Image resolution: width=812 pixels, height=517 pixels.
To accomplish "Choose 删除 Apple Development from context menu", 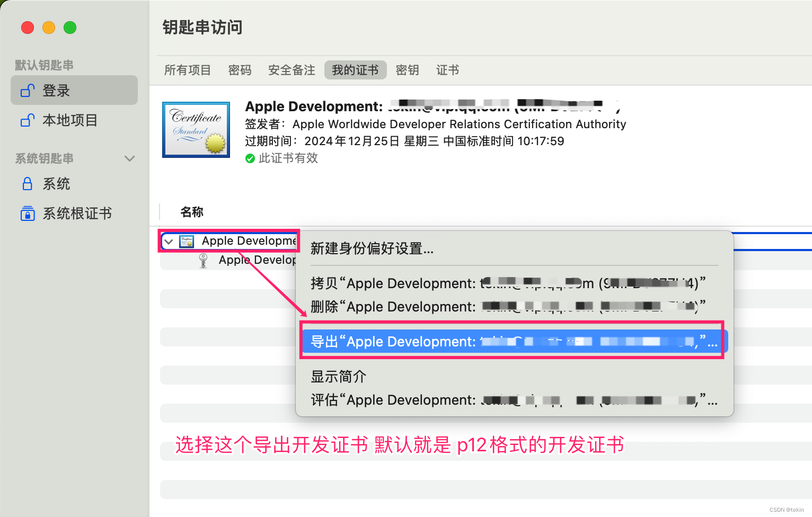I will coord(514,307).
